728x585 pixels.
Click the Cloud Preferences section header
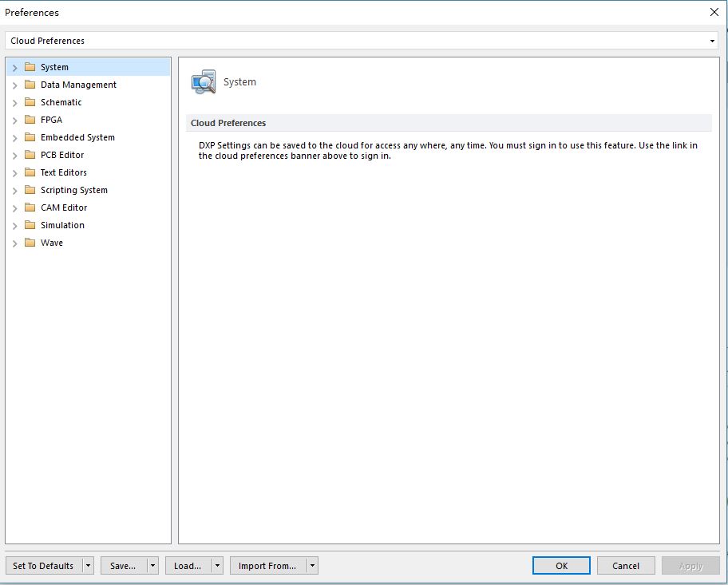[x=449, y=123]
